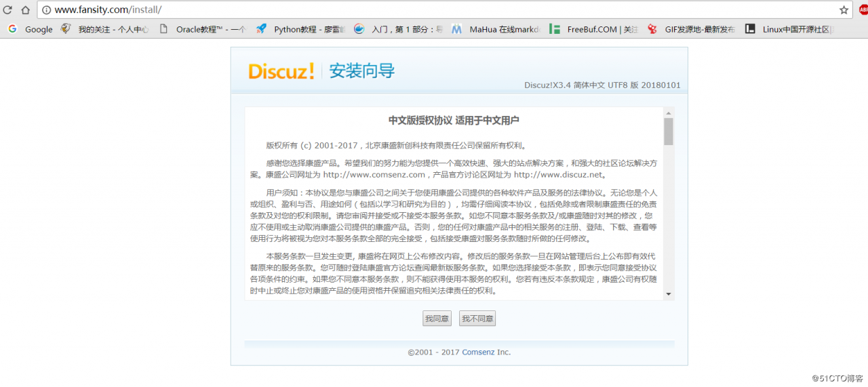Viewport: 868px width, 387px height.
Task: Open the FreeBuf.COM bookmark
Action: (x=594, y=29)
